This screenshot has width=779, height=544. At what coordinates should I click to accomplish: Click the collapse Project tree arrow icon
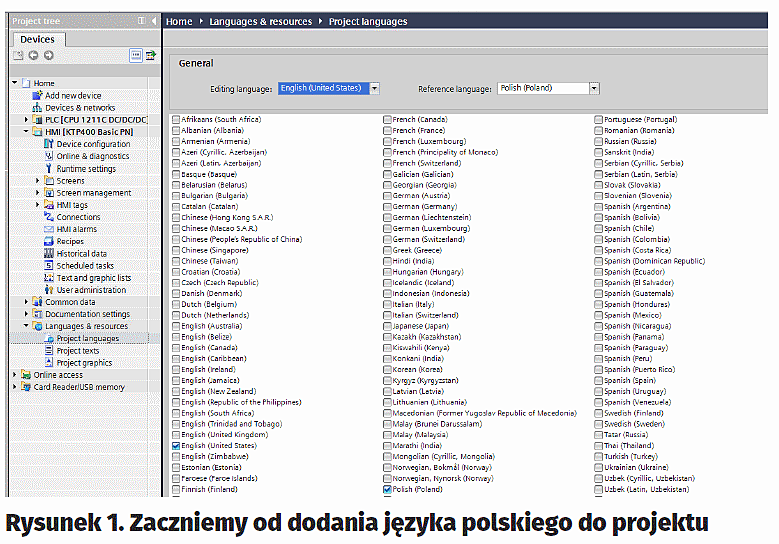(153, 20)
